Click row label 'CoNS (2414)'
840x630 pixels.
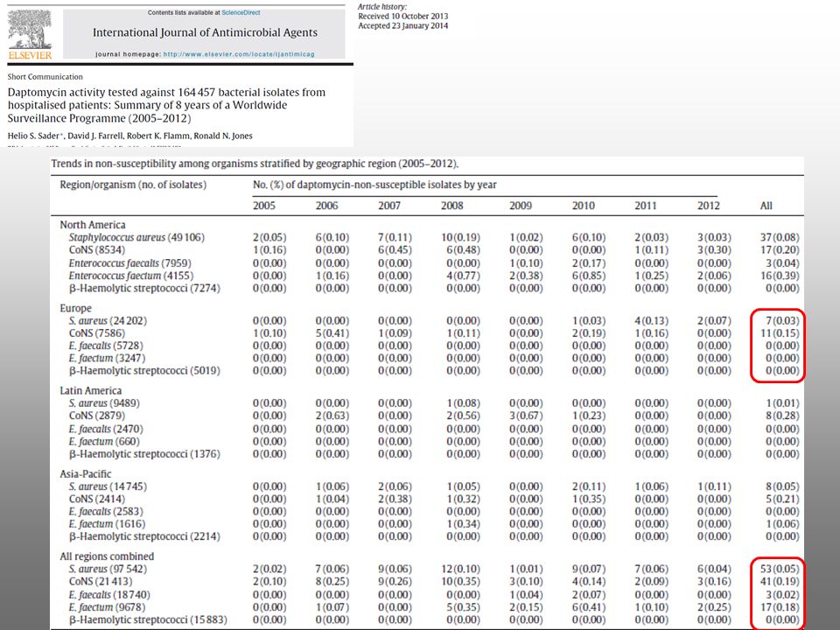[96, 499]
